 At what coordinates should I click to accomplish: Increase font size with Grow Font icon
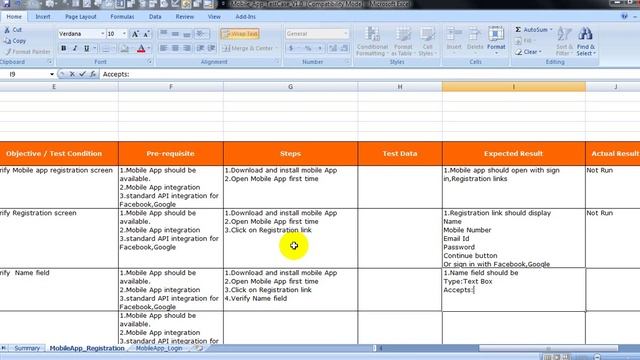pyautogui.click(x=135, y=34)
